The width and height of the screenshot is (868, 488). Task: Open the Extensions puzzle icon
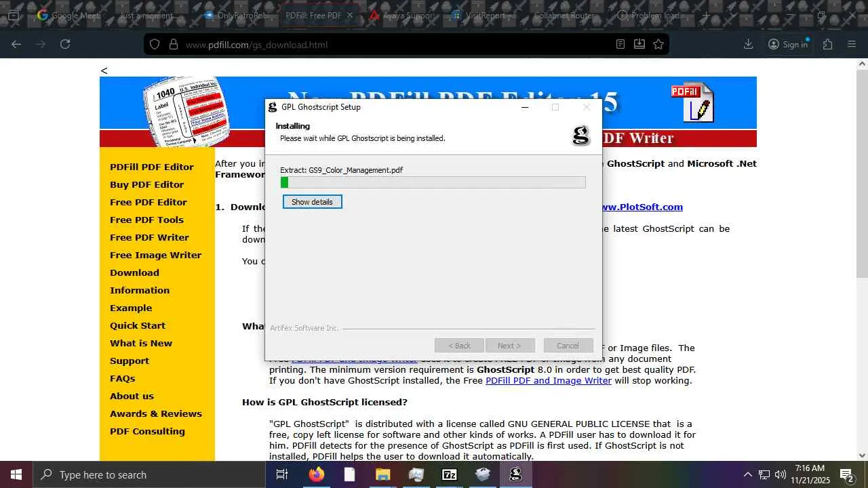click(827, 44)
